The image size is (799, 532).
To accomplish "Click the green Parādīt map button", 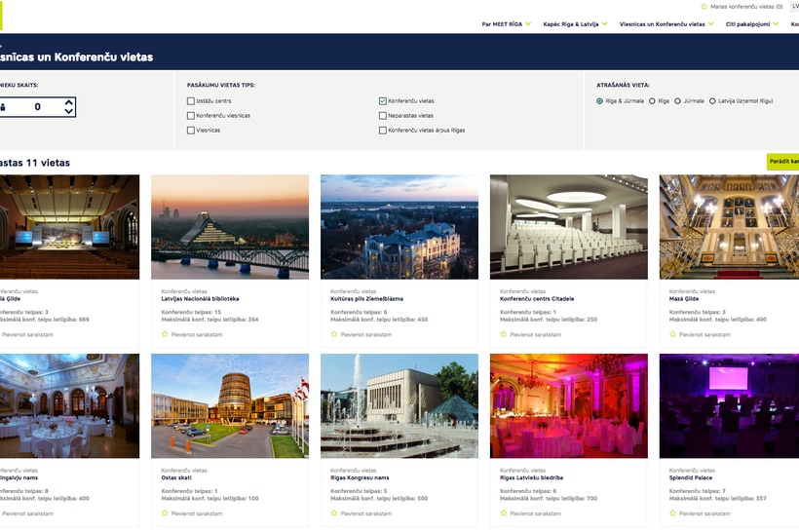I will click(783, 162).
